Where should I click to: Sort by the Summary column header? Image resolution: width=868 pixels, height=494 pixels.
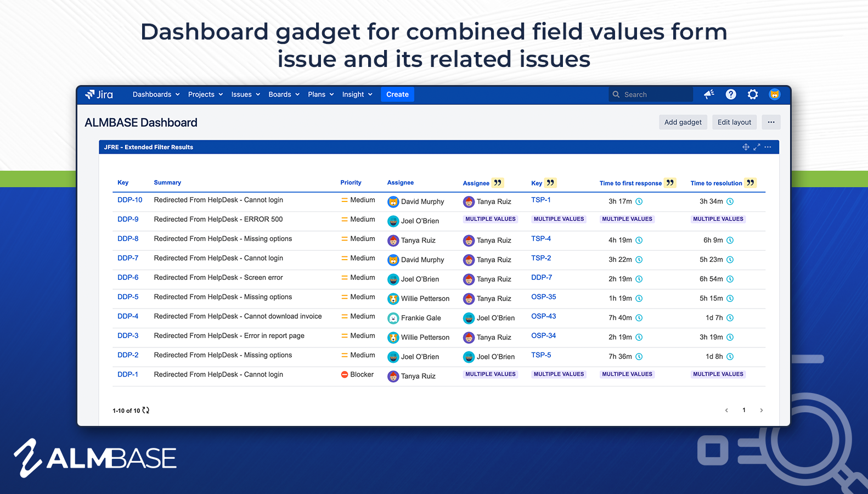click(167, 182)
